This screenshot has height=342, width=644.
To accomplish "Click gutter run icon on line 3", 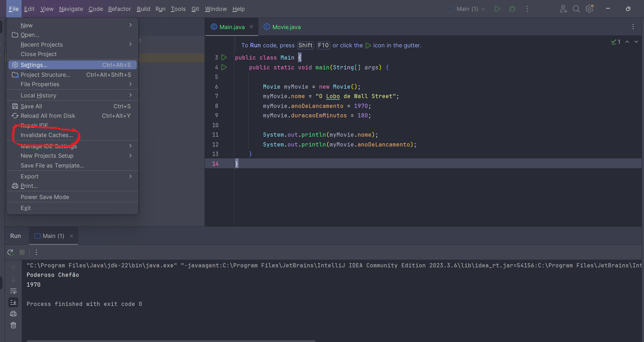I will tap(224, 57).
